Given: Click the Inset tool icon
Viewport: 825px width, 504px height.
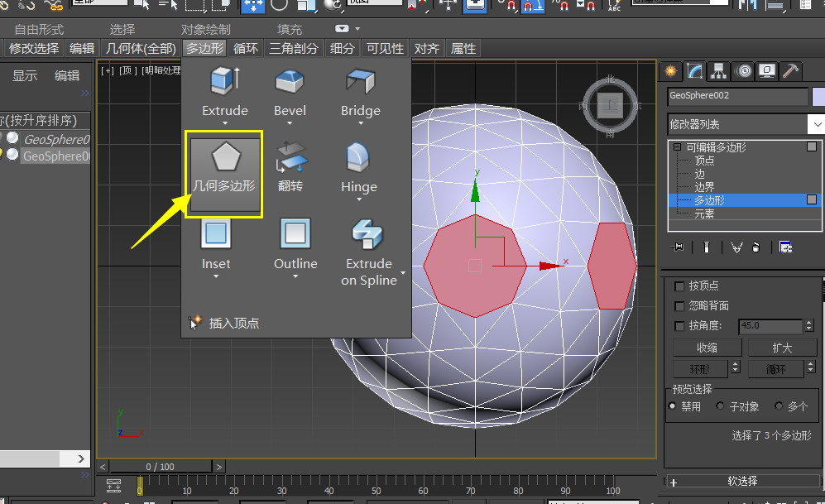Looking at the screenshot, I should [216, 234].
